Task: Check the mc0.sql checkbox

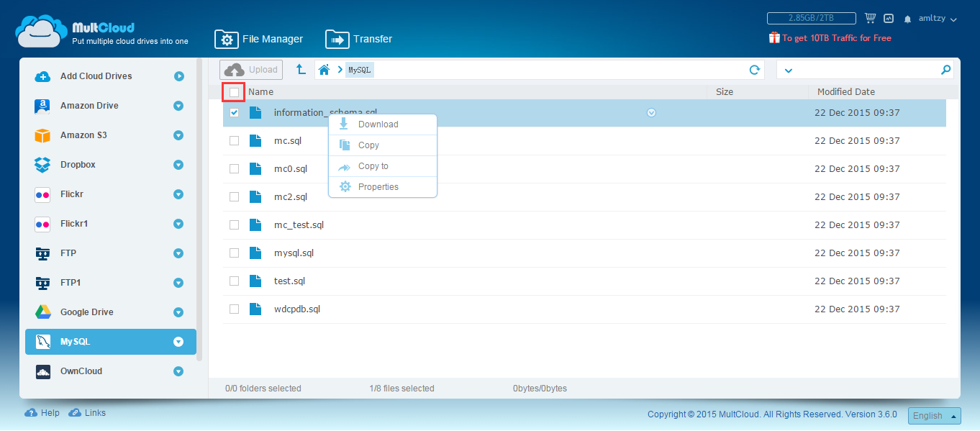Action: [x=234, y=169]
